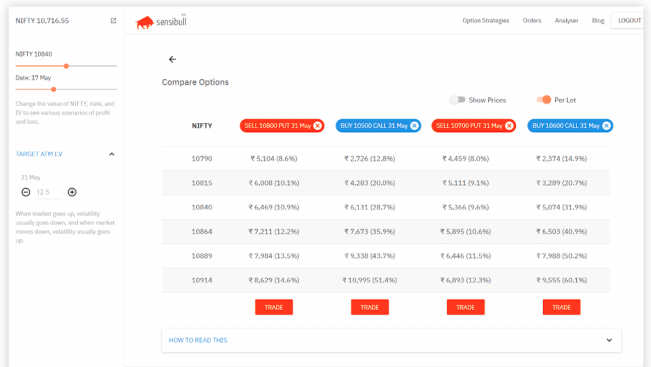The image size is (651, 367).
Task: Click the IV value field showing 12.5
Action: pyautogui.click(x=48, y=192)
